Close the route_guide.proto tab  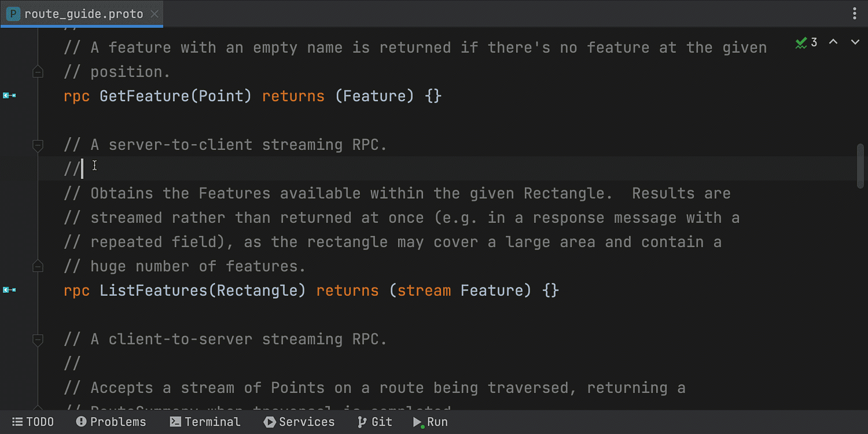[155, 14]
